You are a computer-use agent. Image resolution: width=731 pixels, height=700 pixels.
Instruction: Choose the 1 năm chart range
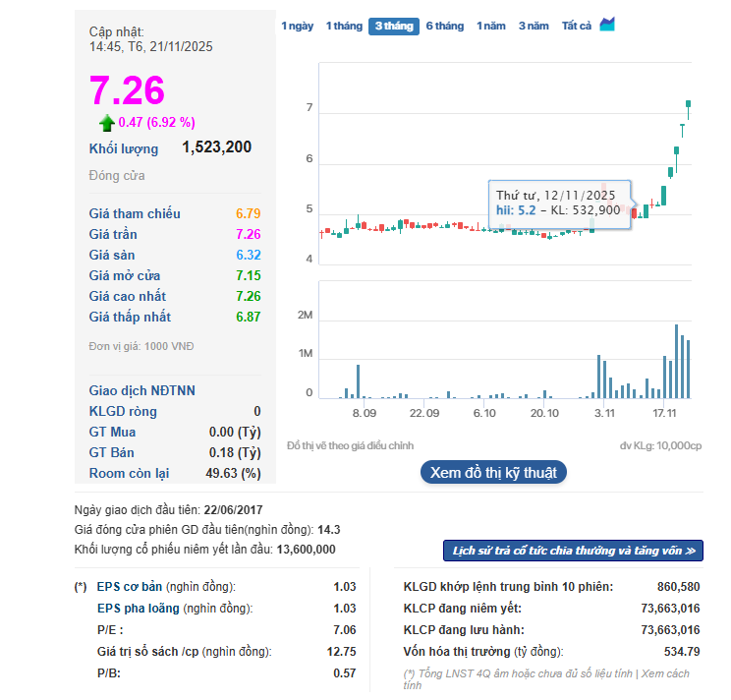[x=492, y=27]
